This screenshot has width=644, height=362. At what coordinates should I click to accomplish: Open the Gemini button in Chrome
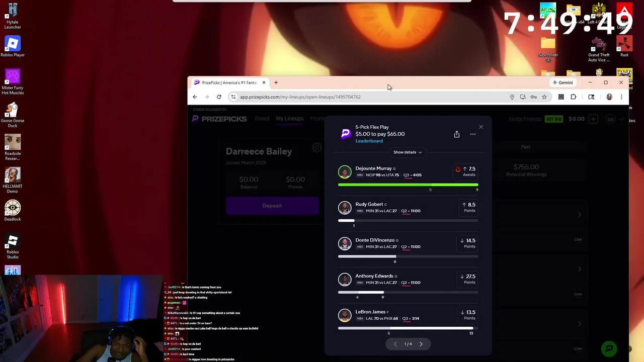pos(562,82)
